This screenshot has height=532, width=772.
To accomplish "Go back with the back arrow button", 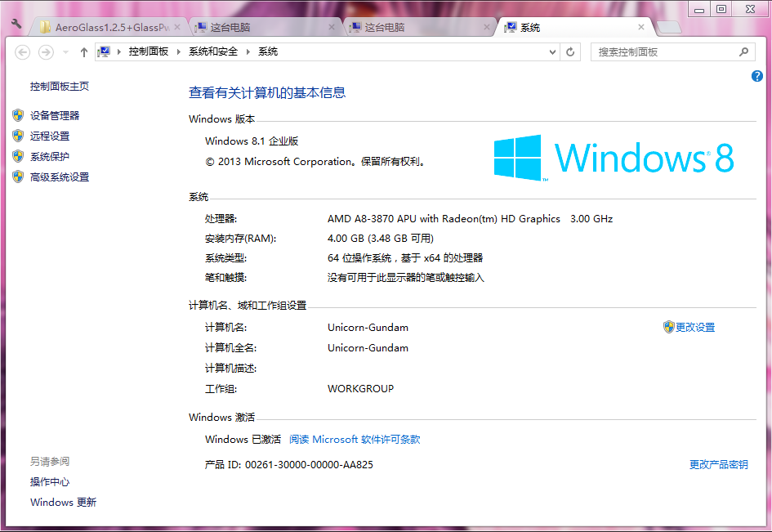I will [x=23, y=52].
